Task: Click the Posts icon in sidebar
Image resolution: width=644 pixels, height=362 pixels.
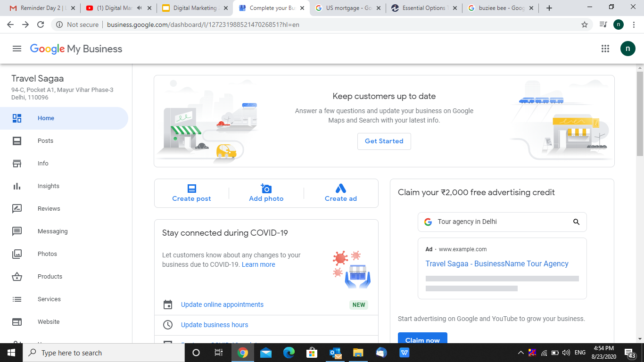Action: click(x=17, y=141)
